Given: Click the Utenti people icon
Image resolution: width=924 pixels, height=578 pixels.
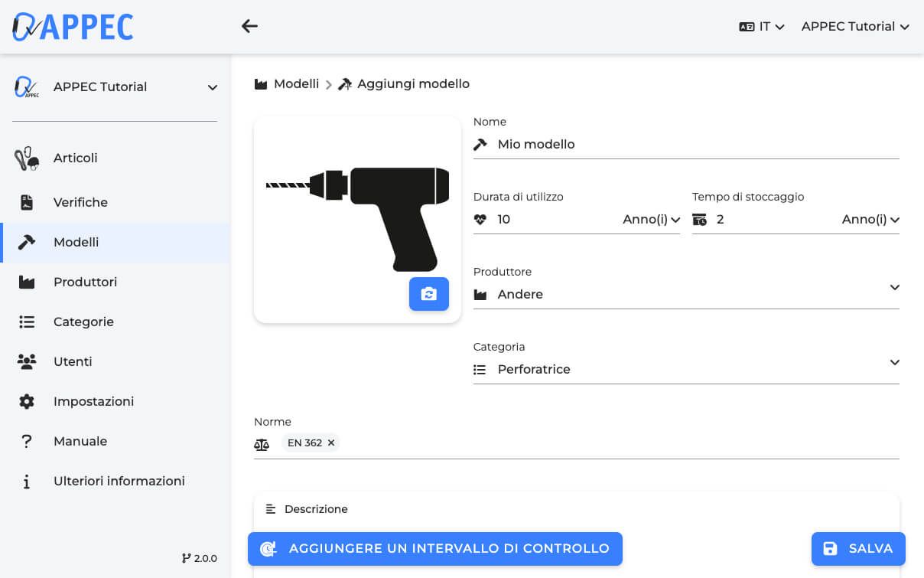Looking at the screenshot, I should pos(27,362).
